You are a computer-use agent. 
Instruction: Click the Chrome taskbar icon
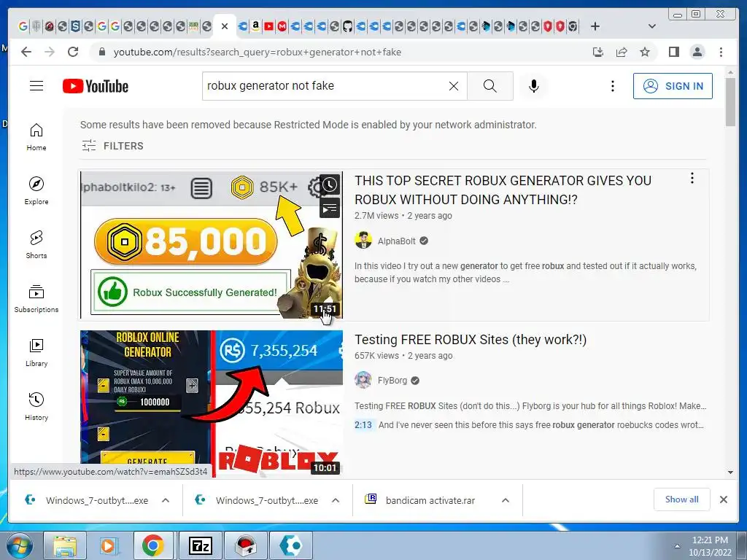(x=153, y=545)
